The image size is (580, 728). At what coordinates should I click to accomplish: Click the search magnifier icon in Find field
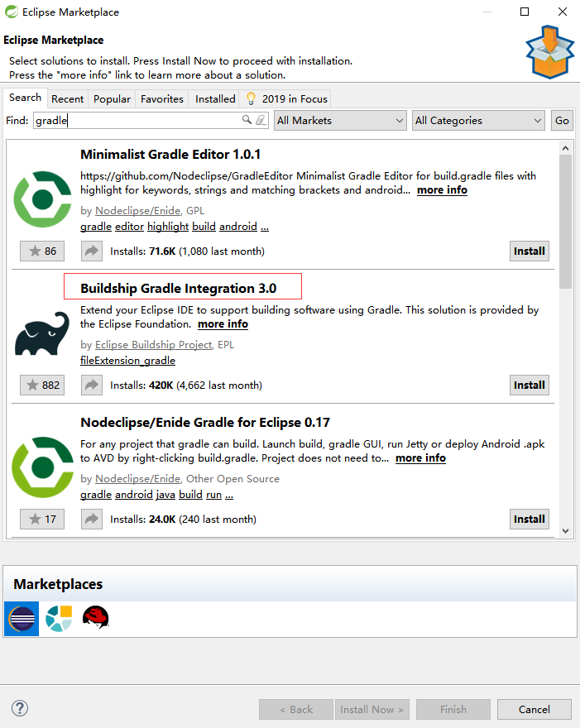pos(247,120)
